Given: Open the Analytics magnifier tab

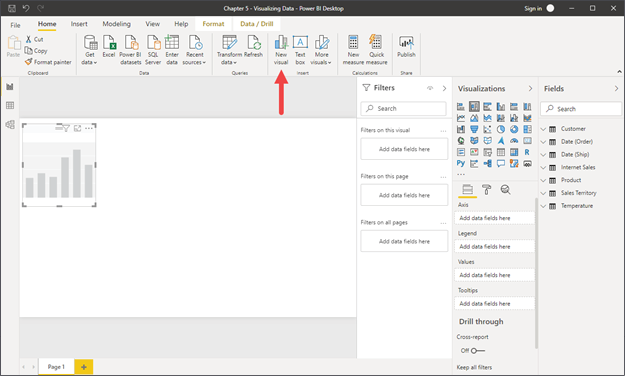Looking at the screenshot, I should coord(505,189).
